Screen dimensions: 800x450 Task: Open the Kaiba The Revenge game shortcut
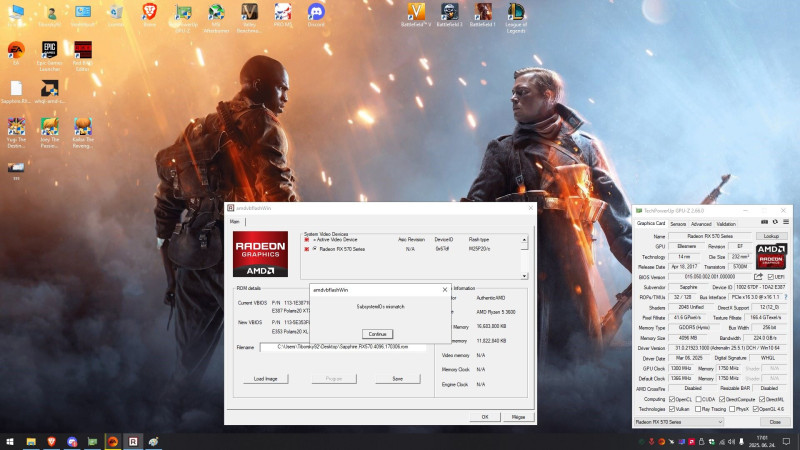(x=83, y=133)
